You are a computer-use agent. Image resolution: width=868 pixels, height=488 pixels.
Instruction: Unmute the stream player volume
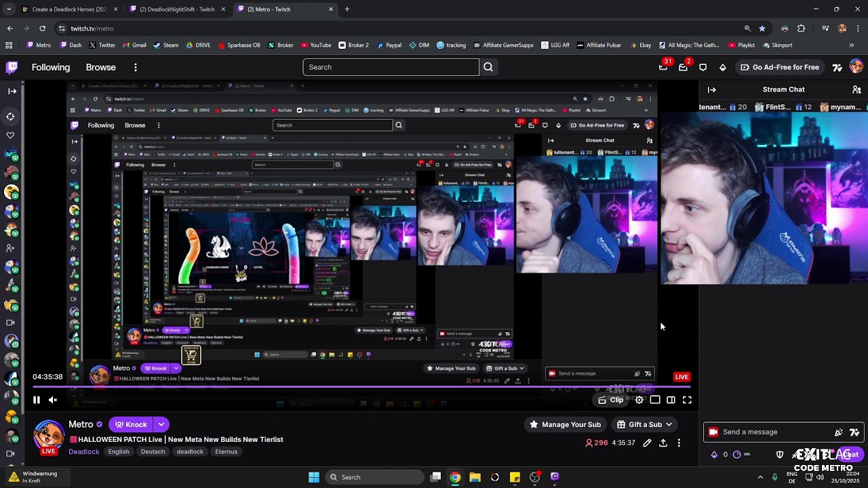coord(53,400)
